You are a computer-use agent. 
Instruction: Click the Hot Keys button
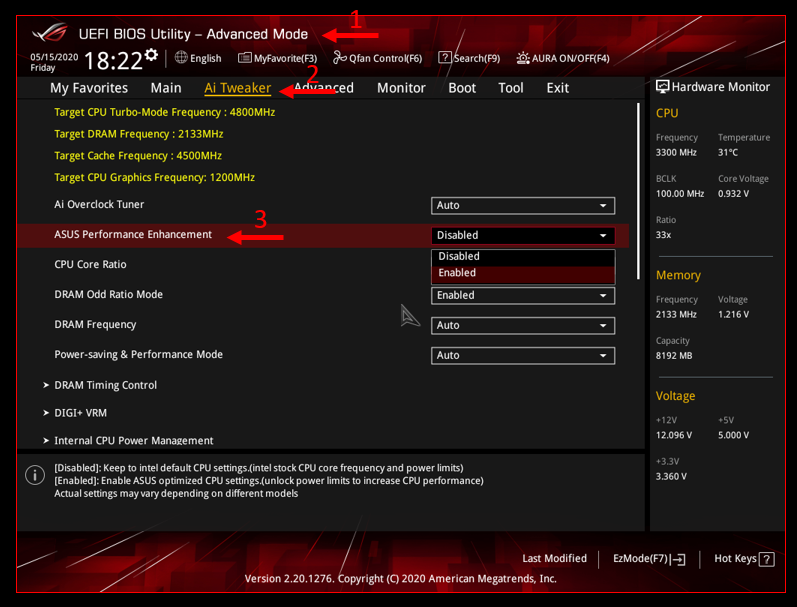coord(744,559)
